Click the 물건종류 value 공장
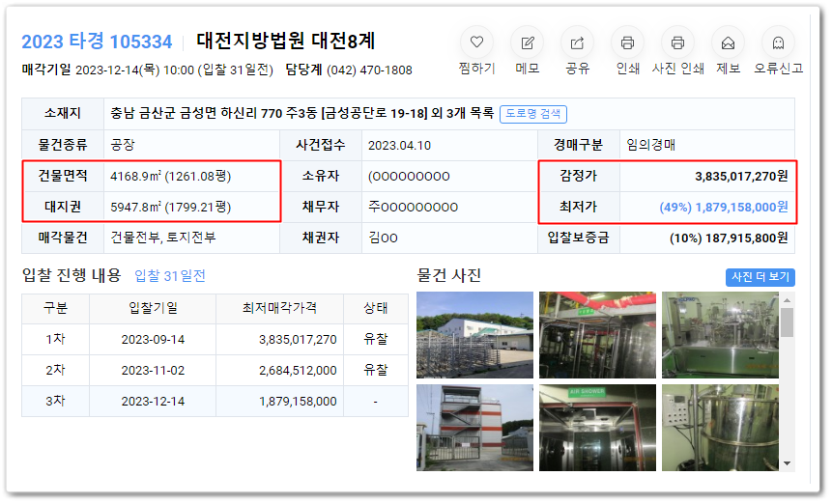 point(123,145)
